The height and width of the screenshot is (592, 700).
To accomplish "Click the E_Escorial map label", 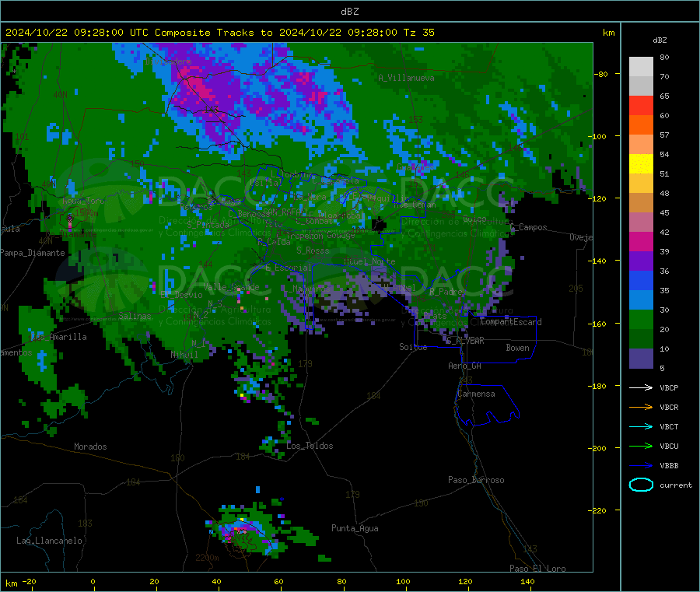I will click(x=289, y=268).
